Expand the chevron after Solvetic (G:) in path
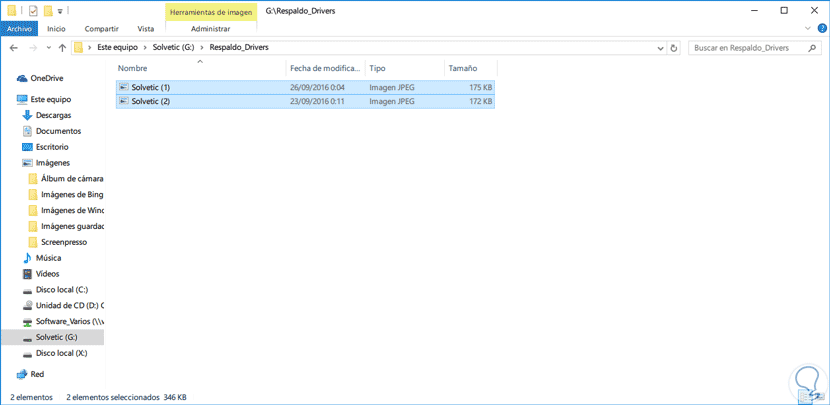830x405 pixels. pyautogui.click(x=202, y=48)
